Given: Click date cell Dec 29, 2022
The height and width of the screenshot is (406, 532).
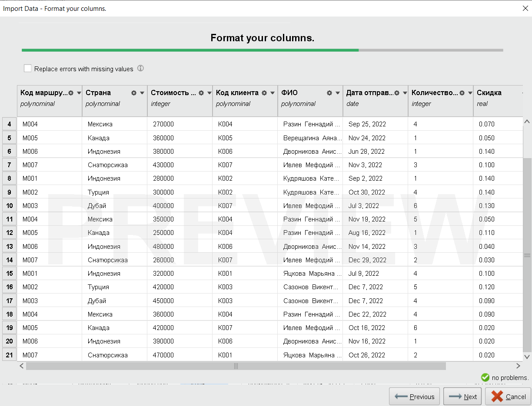Looking at the screenshot, I should tap(376, 260).
